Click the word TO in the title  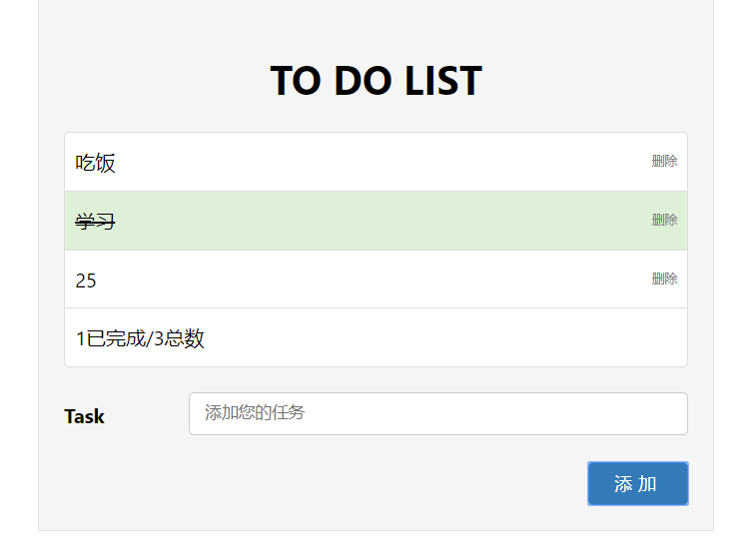(295, 81)
